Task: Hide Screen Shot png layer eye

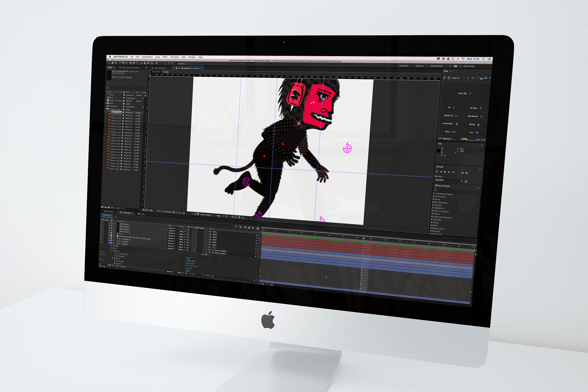Action: click(101, 234)
